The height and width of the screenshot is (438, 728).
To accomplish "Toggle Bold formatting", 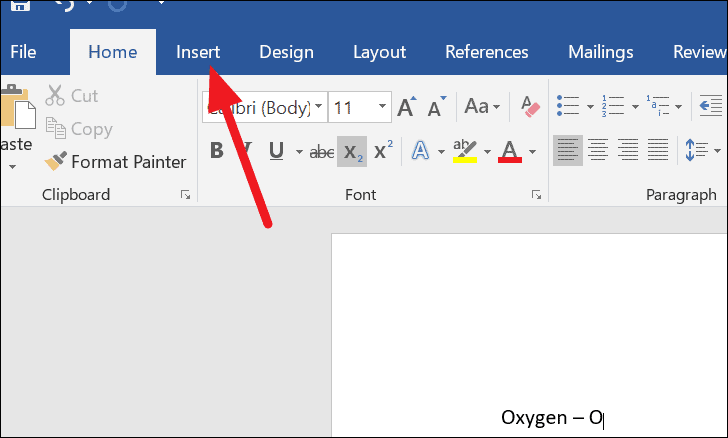I will coord(217,151).
